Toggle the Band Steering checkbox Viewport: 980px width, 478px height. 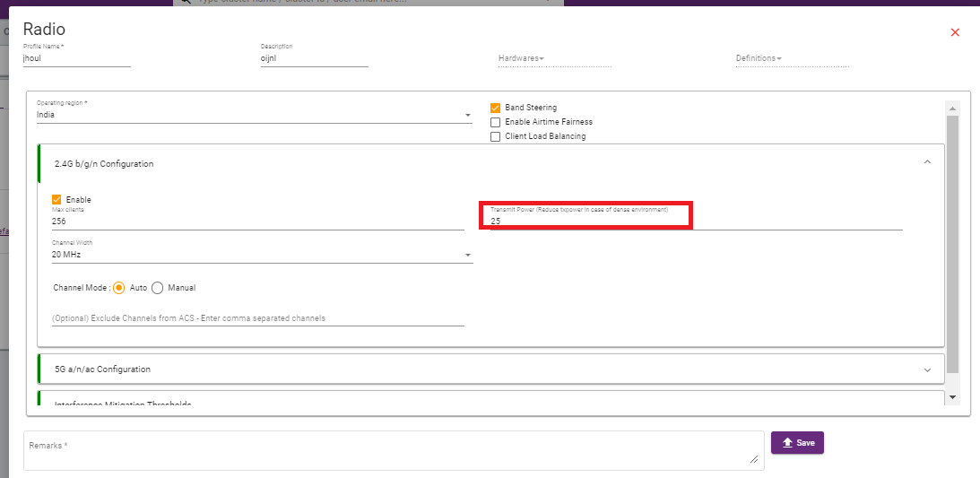pyautogui.click(x=496, y=108)
